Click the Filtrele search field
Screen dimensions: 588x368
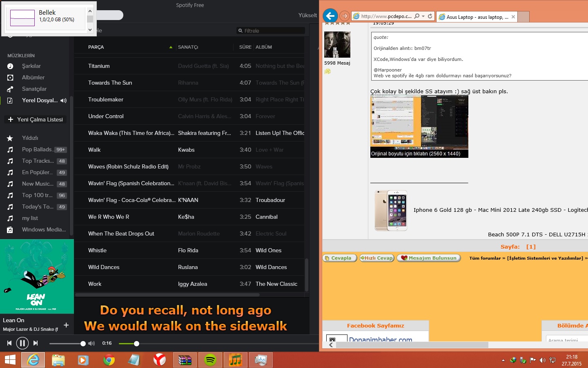[270, 31]
